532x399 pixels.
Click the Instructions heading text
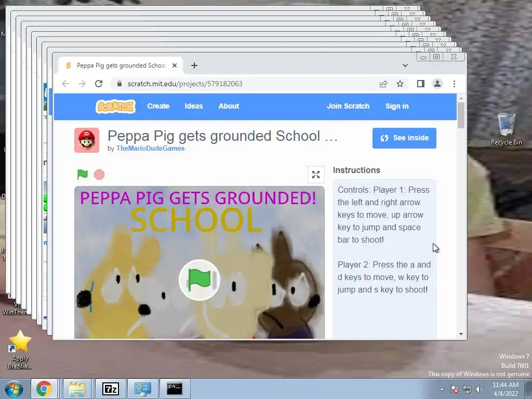pyautogui.click(x=356, y=170)
